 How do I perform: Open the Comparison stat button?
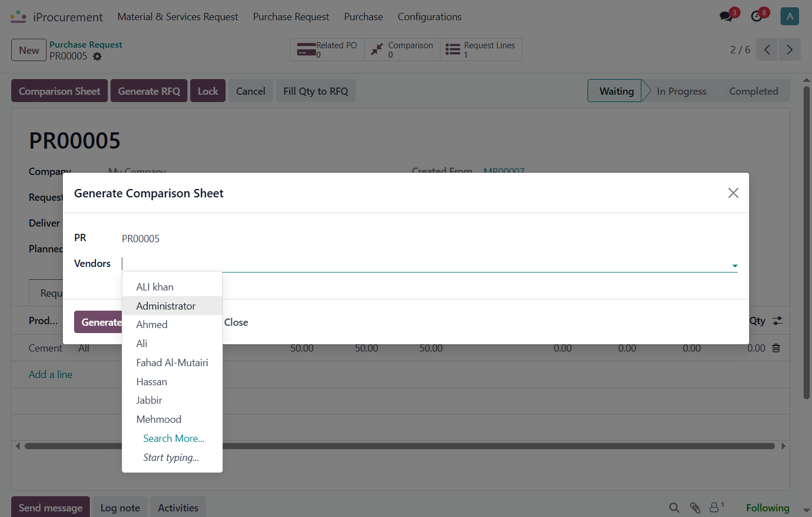point(402,49)
